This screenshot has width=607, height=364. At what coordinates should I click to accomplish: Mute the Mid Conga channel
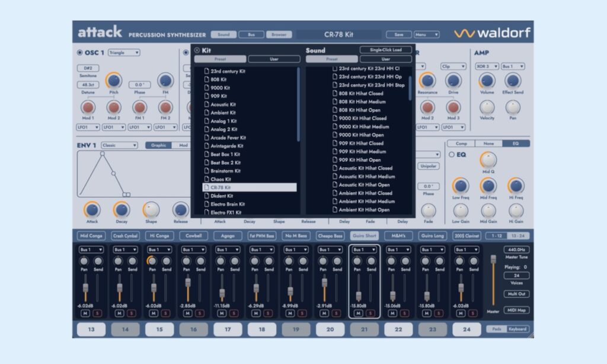pyautogui.click(x=85, y=313)
